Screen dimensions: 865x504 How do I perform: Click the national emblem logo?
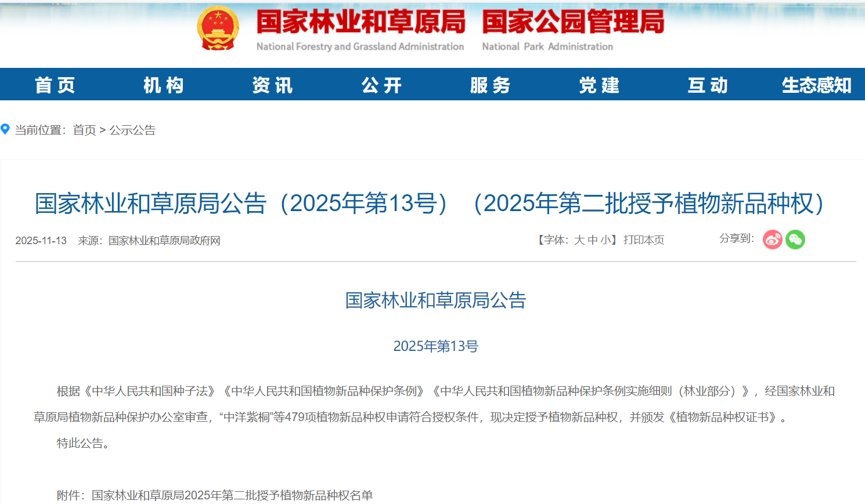pos(218,28)
